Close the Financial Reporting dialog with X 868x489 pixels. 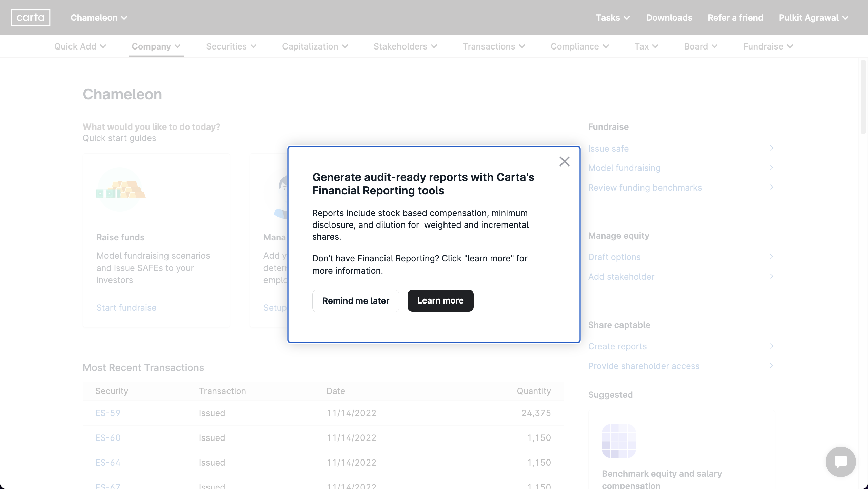(565, 161)
